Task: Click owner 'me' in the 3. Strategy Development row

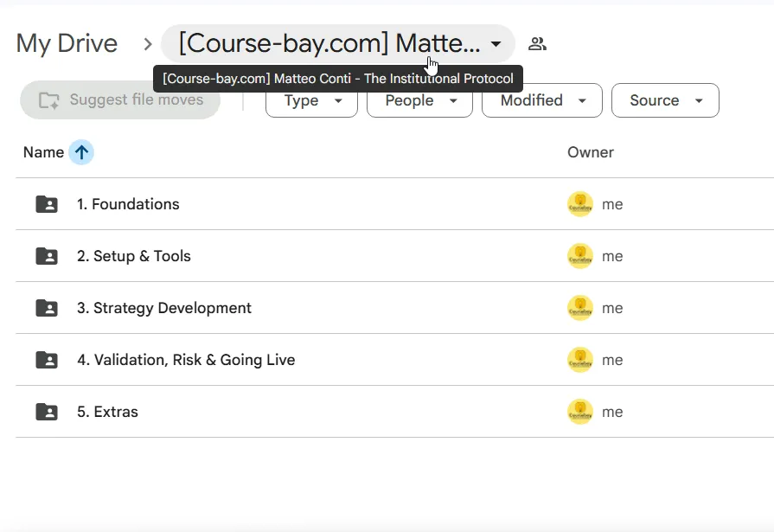Action: 612,308
